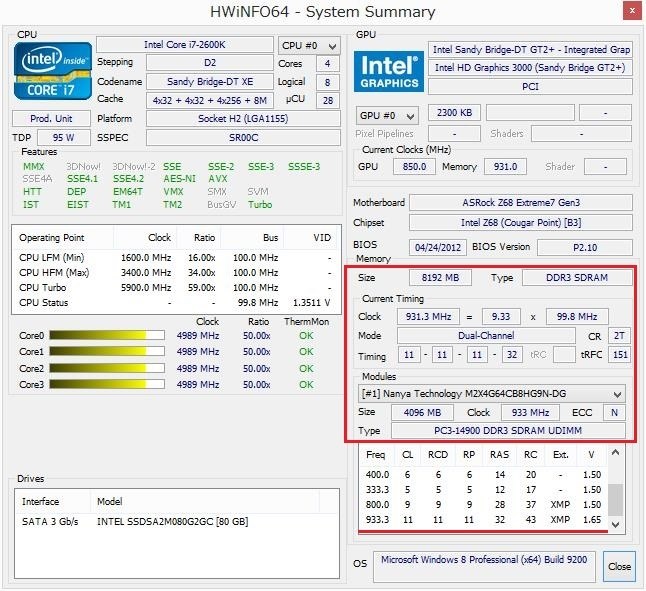Click the SR00C SSPEC field

coord(243,138)
